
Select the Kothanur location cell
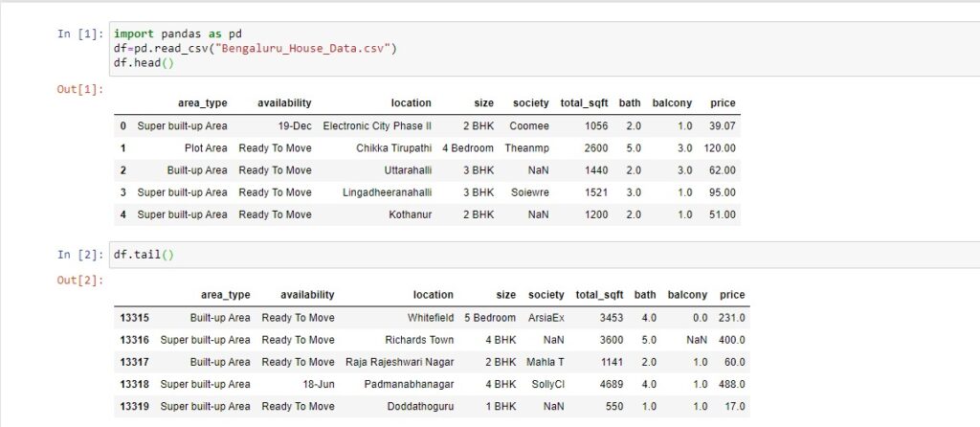coord(410,214)
